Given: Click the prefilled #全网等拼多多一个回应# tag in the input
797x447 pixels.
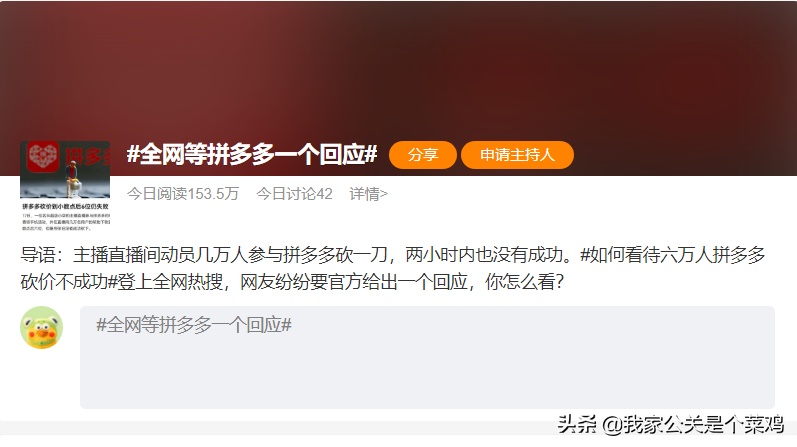Looking at the screenshot, I should click(x=194, y=324).
